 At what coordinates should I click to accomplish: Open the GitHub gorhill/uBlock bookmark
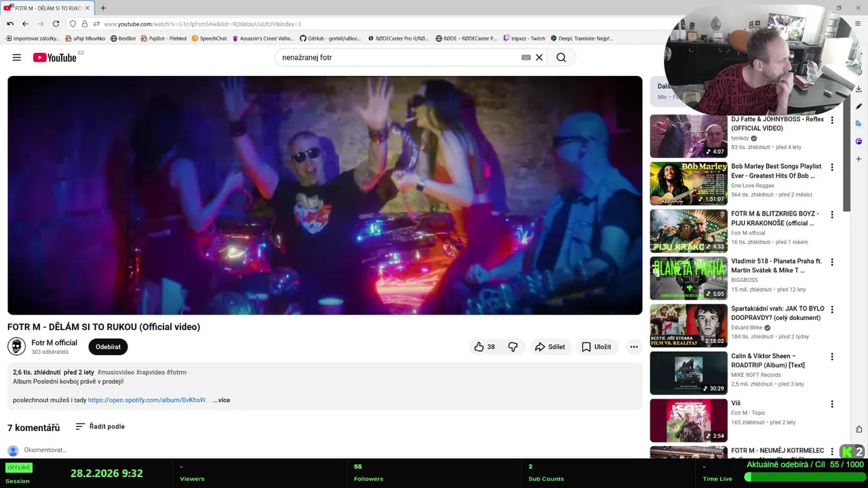coord(330,39)
